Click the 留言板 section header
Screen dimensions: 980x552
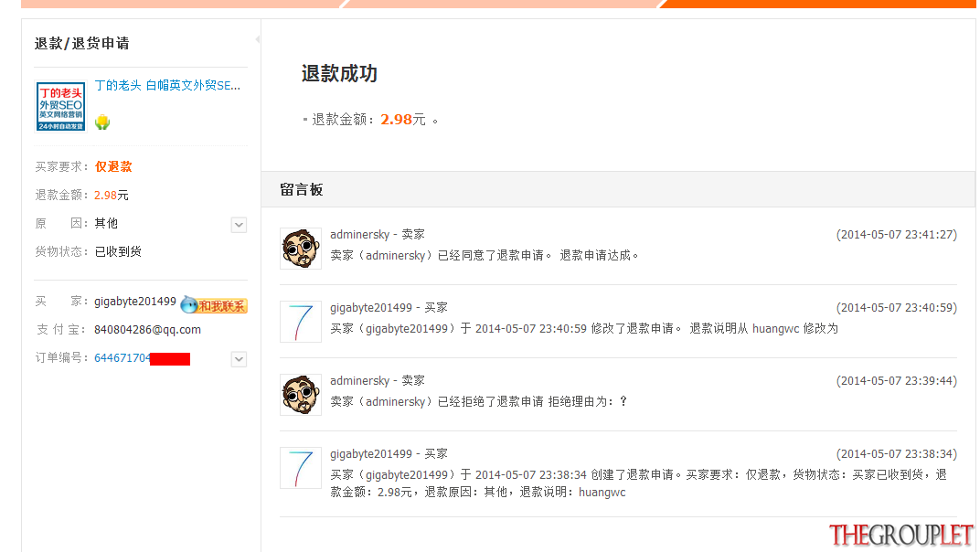302,190
